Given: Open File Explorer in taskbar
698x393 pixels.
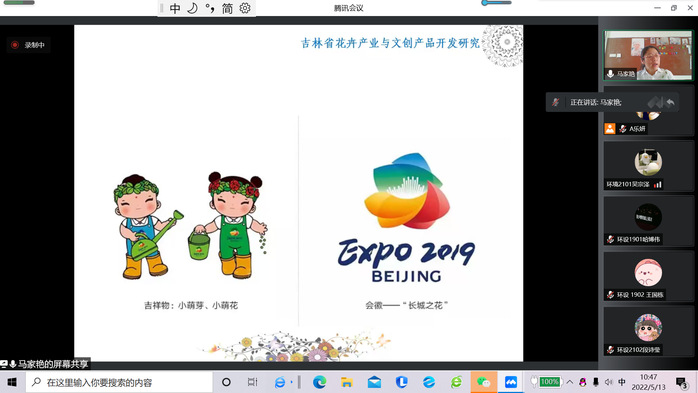Looking at the screenshot, I should (347, 382).
